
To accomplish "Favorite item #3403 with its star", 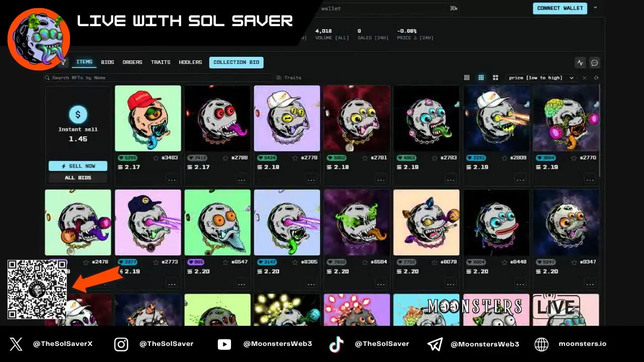I will [155, 158].
